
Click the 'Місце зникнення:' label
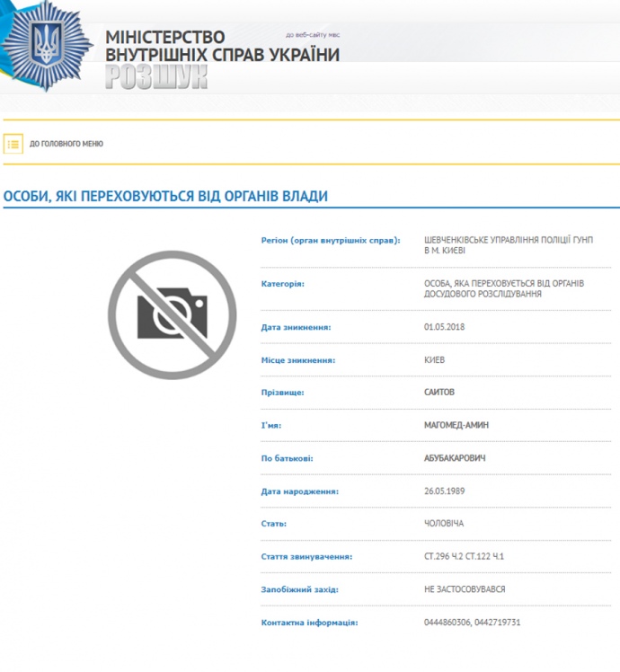[298, 360]
